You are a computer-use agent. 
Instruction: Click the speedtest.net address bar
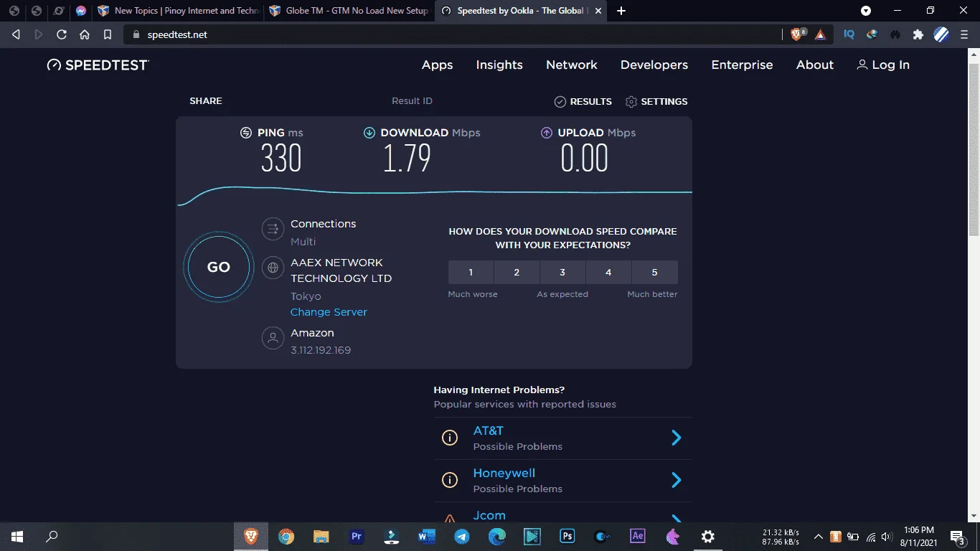(452, 34)
